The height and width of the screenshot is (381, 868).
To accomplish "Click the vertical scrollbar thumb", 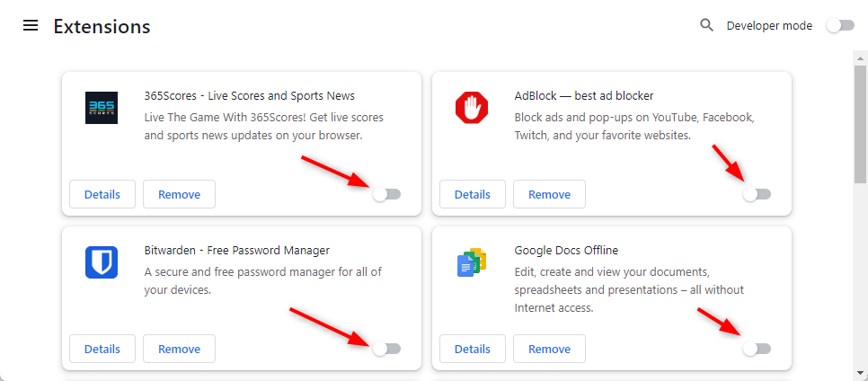I will point(860,123).
